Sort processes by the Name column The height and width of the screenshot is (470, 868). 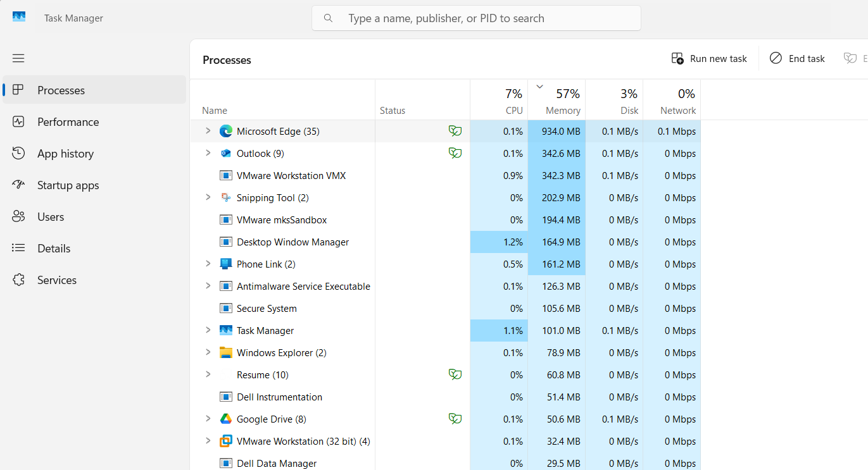(x=282, y=99)
